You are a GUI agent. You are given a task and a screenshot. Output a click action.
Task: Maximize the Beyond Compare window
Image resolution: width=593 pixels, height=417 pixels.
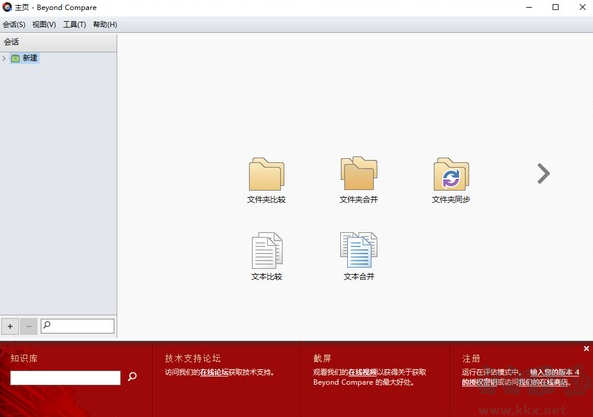point(556,7)
